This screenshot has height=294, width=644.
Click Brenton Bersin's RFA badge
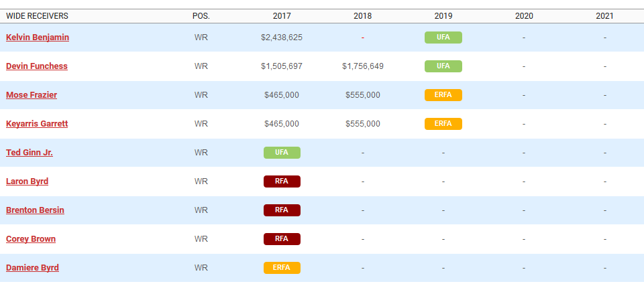click(x=282, y=210)
